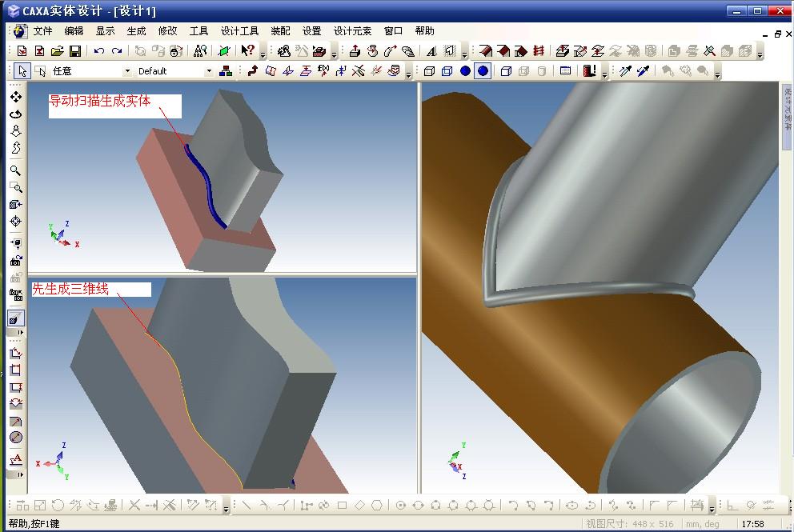Click the 'mm, deg' units status field
Viewport: 794px width, 532px height.
[x=702, y=524]
